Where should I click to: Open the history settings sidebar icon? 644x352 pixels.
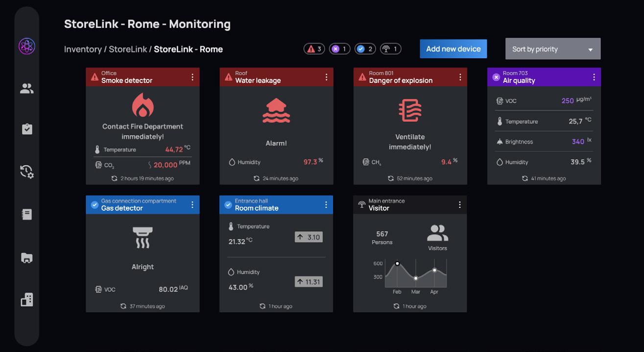(x=27, y=172)
